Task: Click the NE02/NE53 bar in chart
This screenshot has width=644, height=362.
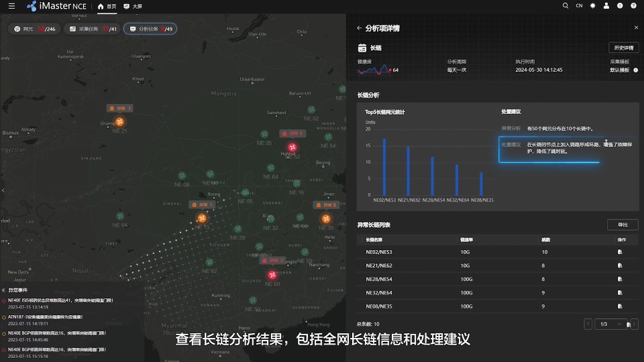Action: (384, 168)
